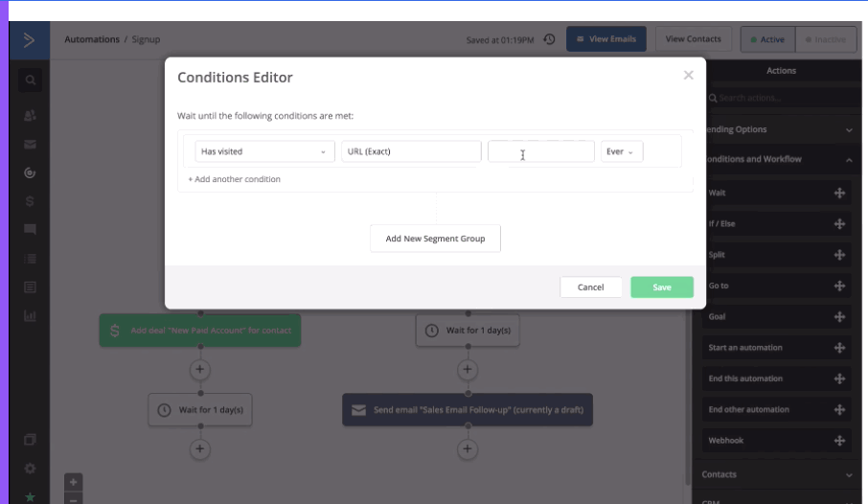Click the move handle for Start an automation
Screen dimensions: 868x504
pyautogui.click(x=839, y=348)
